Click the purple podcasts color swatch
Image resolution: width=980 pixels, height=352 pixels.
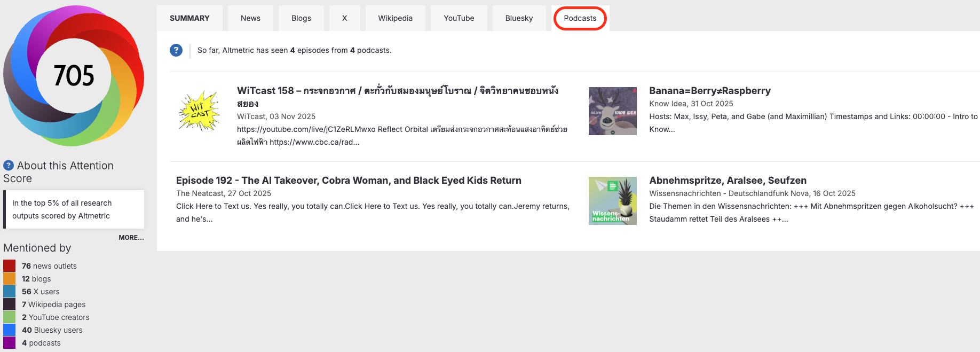point(10,343)
